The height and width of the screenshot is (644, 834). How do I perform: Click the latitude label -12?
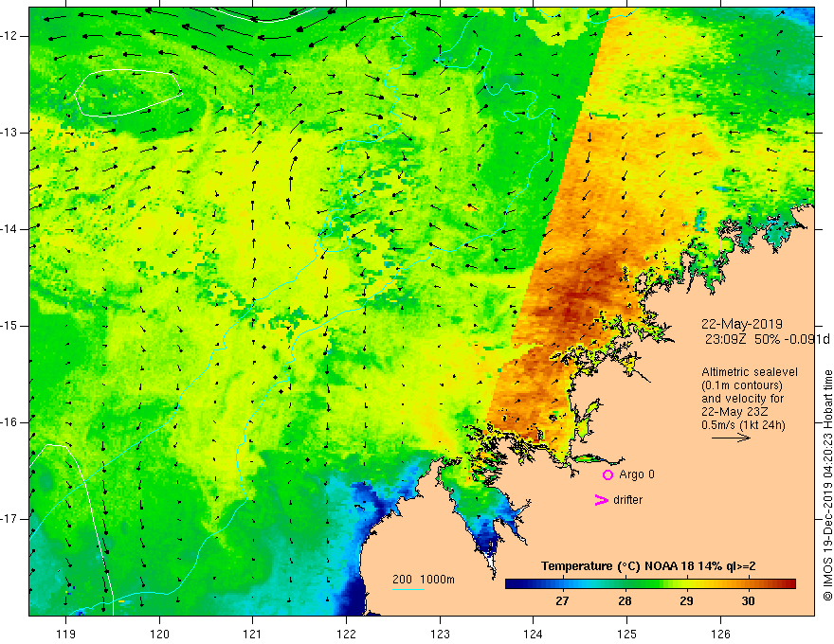point(9,36)
